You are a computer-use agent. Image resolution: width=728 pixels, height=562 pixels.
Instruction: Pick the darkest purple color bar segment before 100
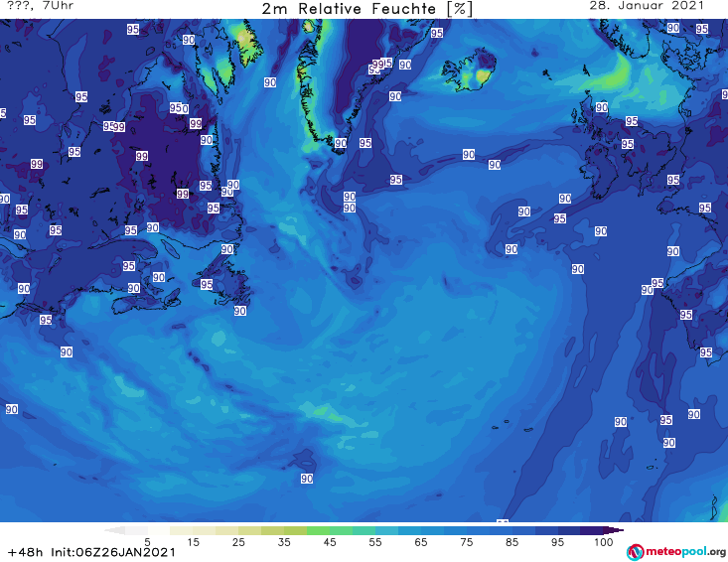(x=592, y=530)
